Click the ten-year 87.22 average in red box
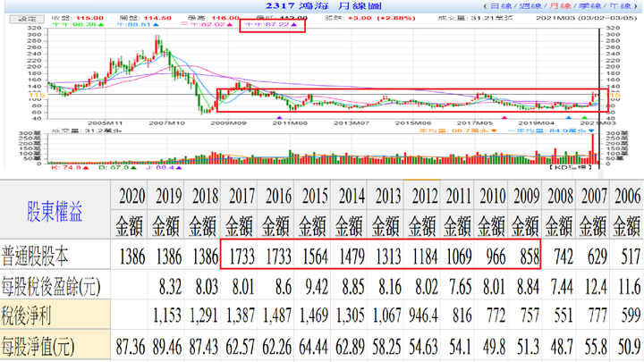 coord(271,25)
